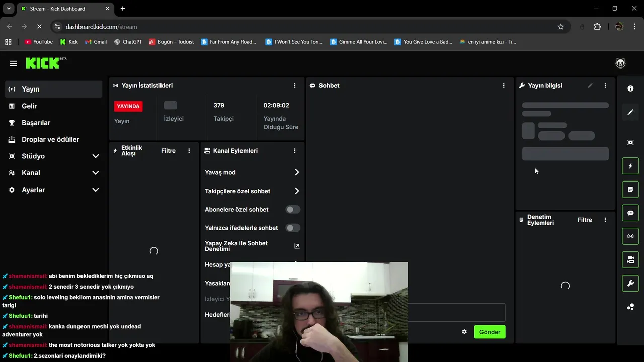Open the ChatGPT bookmark
The image size is (644, 362).
click(x=128, y=42)
